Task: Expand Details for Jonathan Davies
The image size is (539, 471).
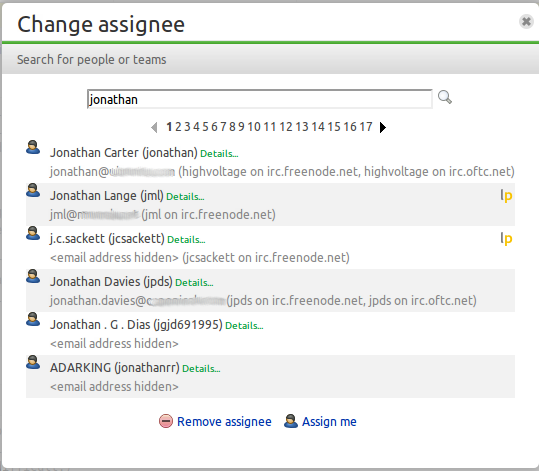Action: pyautogui.click(x=194, y=283)
